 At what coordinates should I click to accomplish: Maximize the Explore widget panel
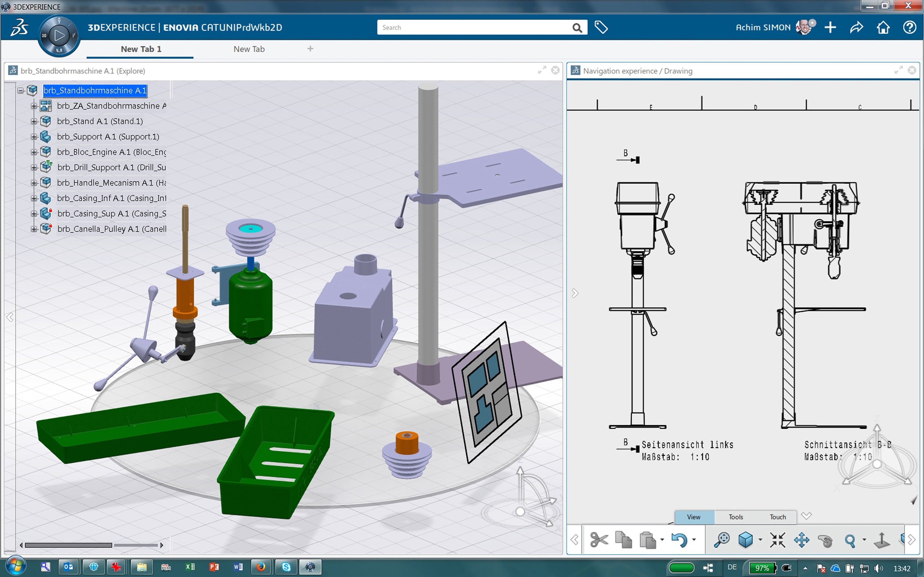tap(542, 70)
